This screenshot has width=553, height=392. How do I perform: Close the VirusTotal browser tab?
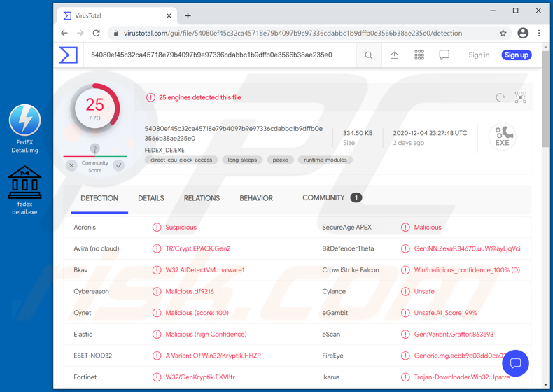click(x=169, y=15)
